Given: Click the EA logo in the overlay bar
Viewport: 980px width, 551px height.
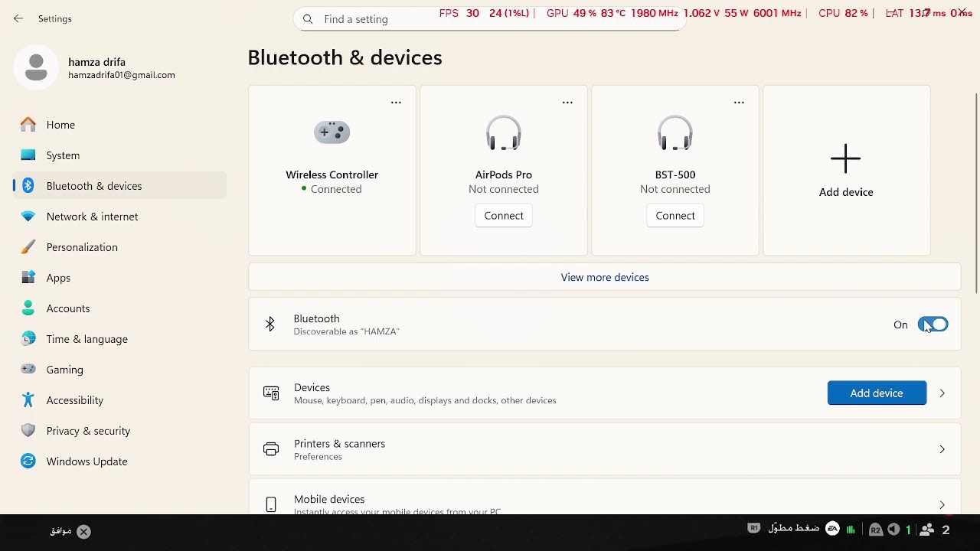Looking at the screenshot, I should point(832,529).
